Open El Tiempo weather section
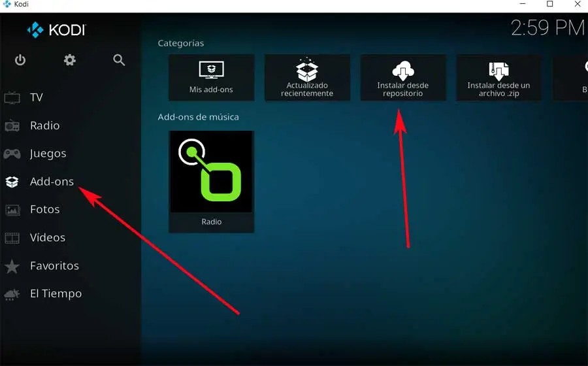Image resolution: width=588 pixels, height=366 pixels. click(56, 293)
